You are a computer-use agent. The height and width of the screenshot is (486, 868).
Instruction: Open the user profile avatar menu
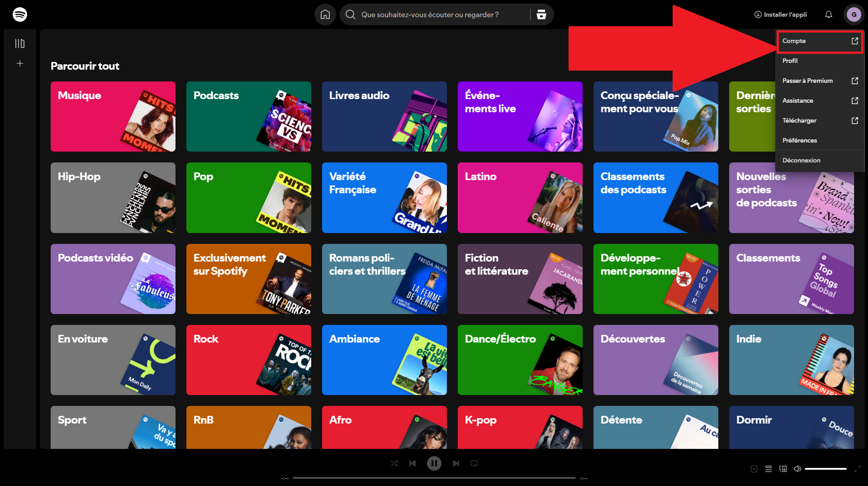854,14
